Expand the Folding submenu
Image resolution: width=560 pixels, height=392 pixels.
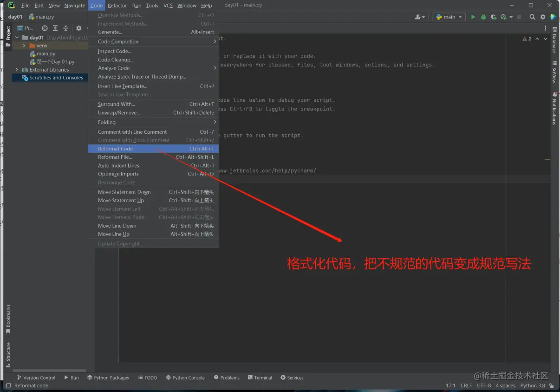[x=153, y=122]
